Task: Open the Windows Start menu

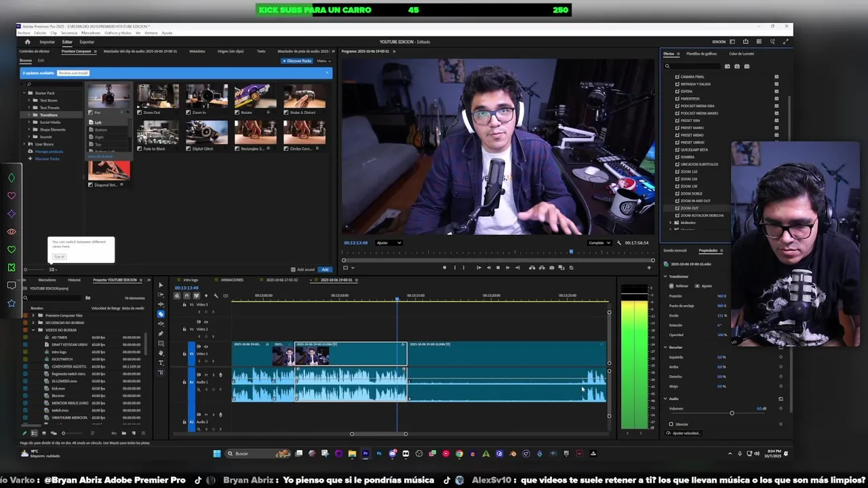Action: tap(217, 453)
